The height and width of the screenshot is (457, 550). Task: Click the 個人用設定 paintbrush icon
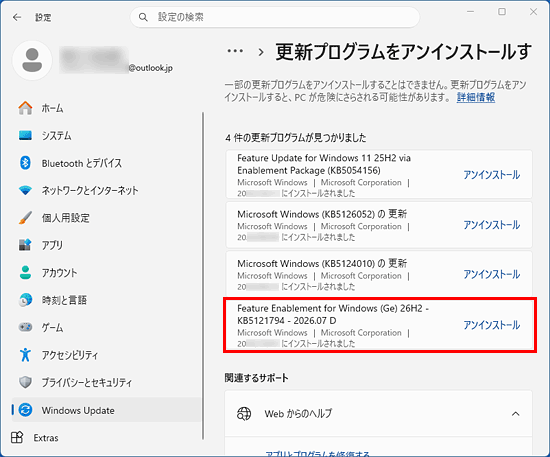[25, 218]
